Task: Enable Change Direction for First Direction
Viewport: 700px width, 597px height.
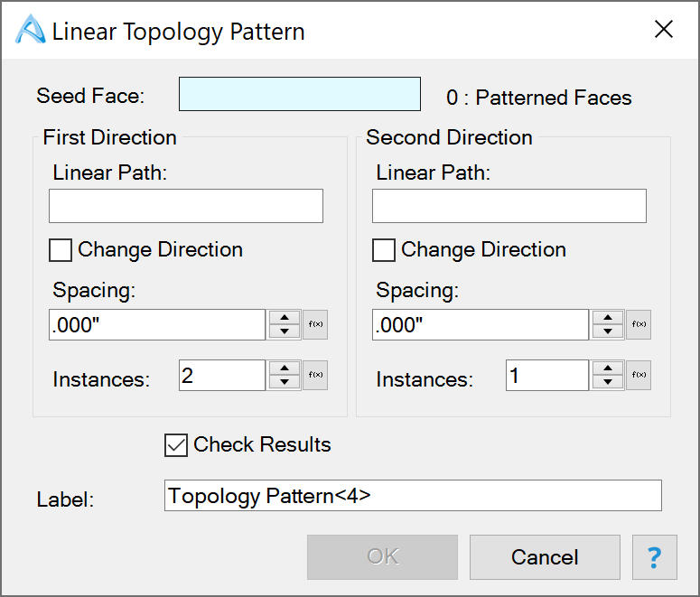Action: pos(61,250)
